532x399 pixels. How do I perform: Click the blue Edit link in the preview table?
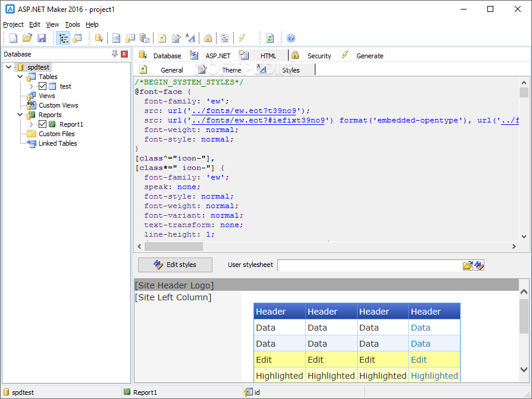419,360
